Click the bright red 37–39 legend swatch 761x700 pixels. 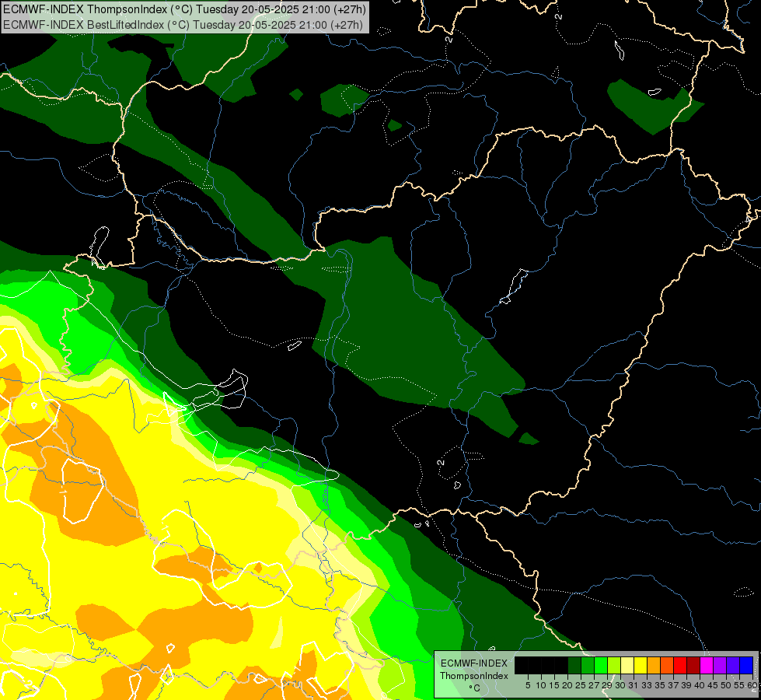coord(680,665)
